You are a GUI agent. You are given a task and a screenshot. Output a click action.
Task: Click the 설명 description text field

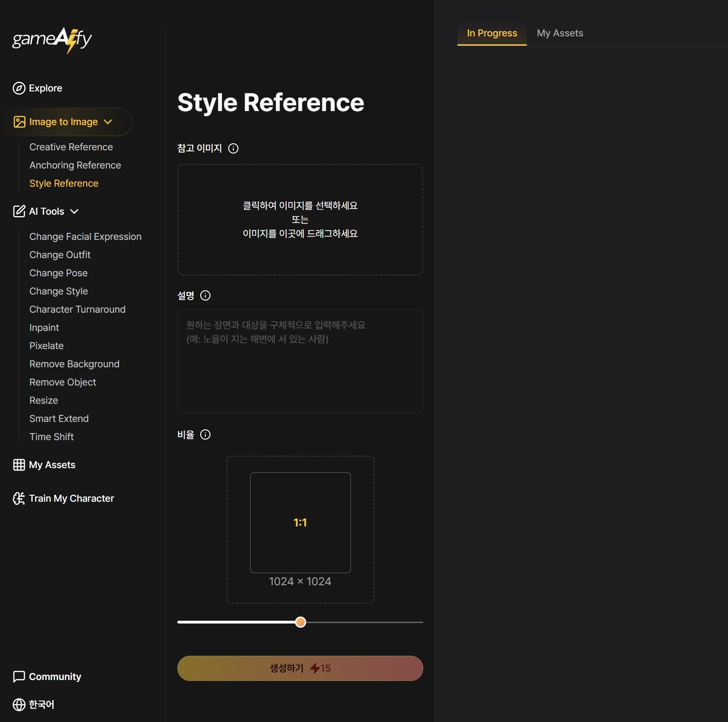300,361
